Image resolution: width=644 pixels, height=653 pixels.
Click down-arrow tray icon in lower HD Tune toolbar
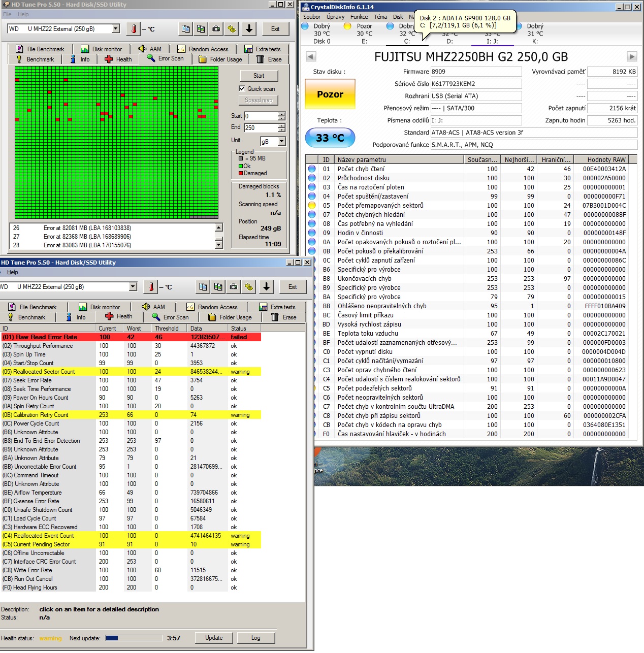click(266, 287)
